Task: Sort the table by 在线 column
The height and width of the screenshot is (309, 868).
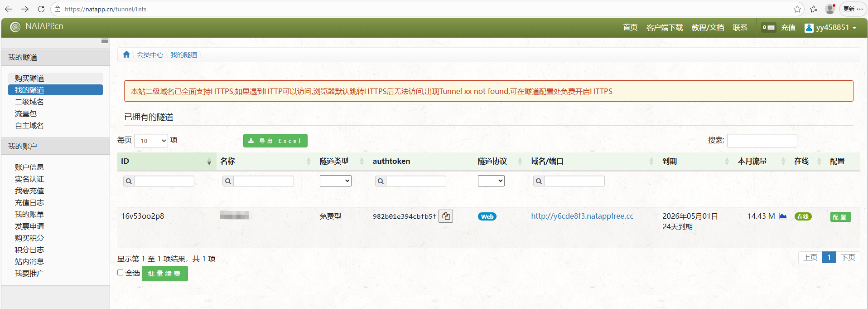Action: 819,162
